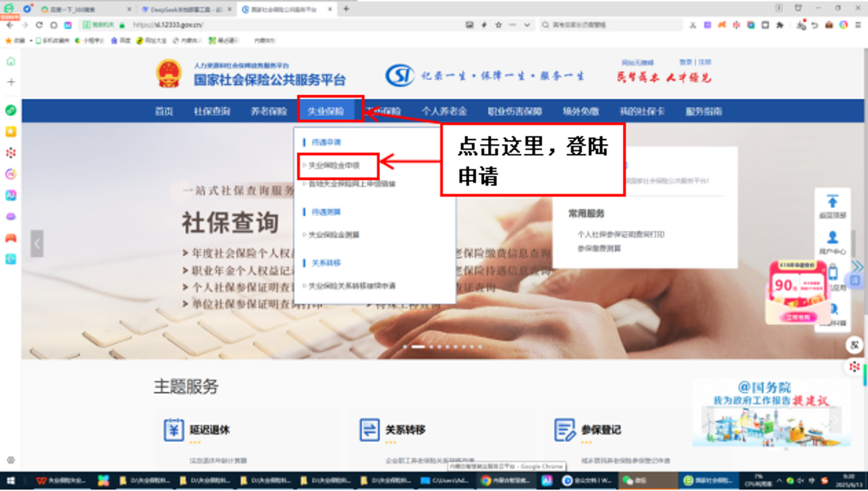This screenshot has height=491, width=868.
Task: Open the 社保查询 navigation tab
Action: [212, 111]
